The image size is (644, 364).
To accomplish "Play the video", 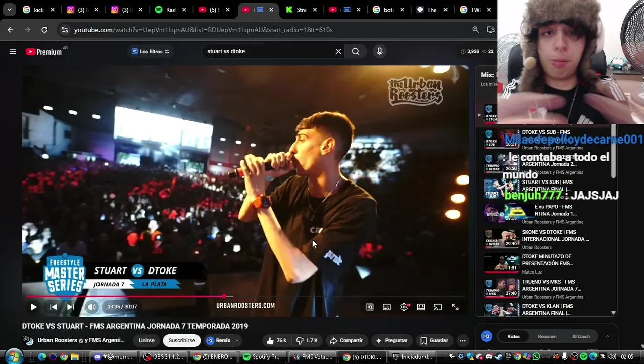I will [33, 307].
